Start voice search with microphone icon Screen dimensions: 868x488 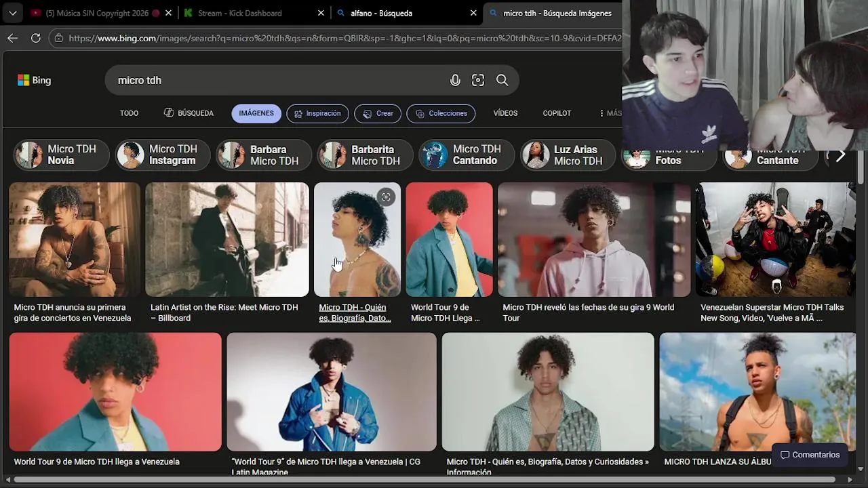point(455,80)
